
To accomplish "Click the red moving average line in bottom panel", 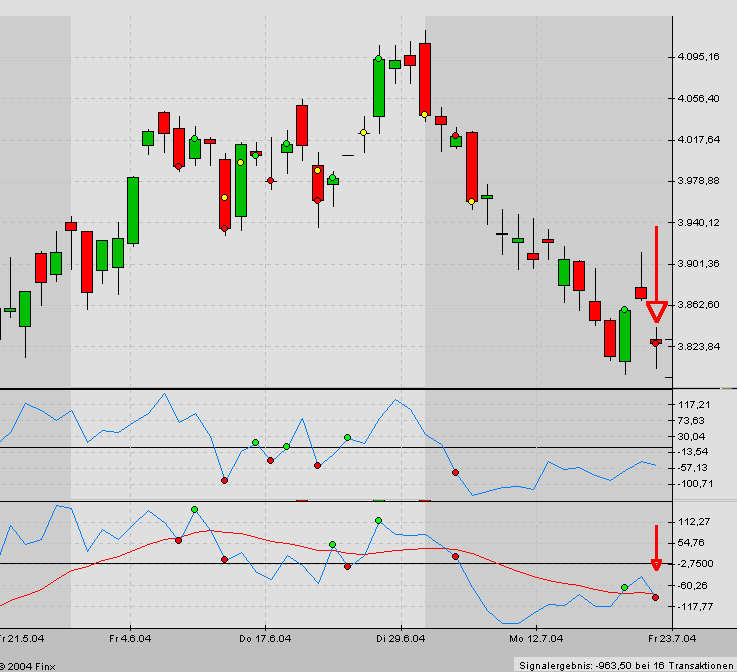I will 300,546.
